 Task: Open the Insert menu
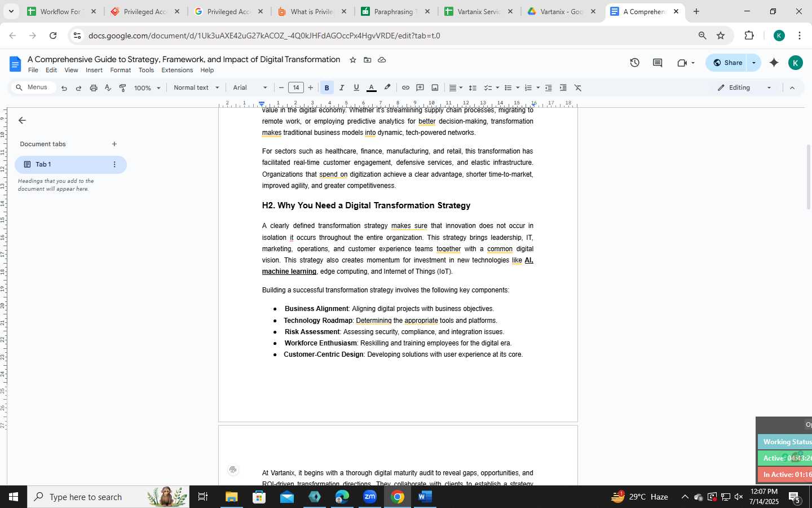[x=94, y=70]
